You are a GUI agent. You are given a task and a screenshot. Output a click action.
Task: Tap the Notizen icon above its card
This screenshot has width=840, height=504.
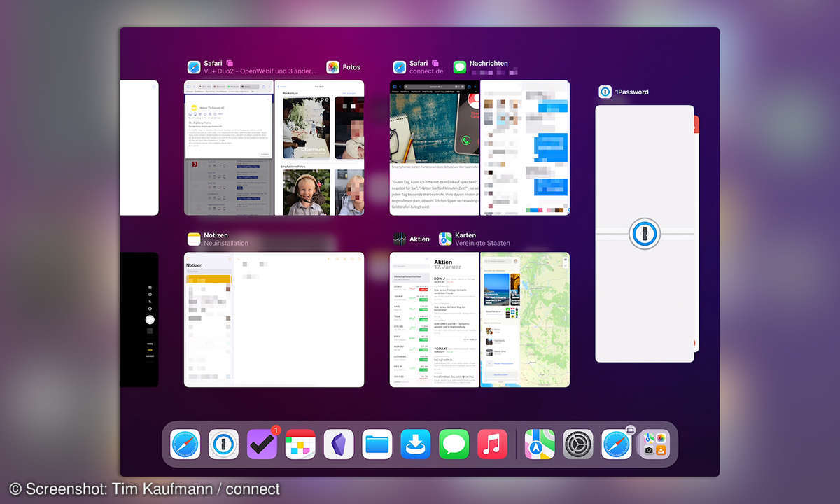point(194,239)
